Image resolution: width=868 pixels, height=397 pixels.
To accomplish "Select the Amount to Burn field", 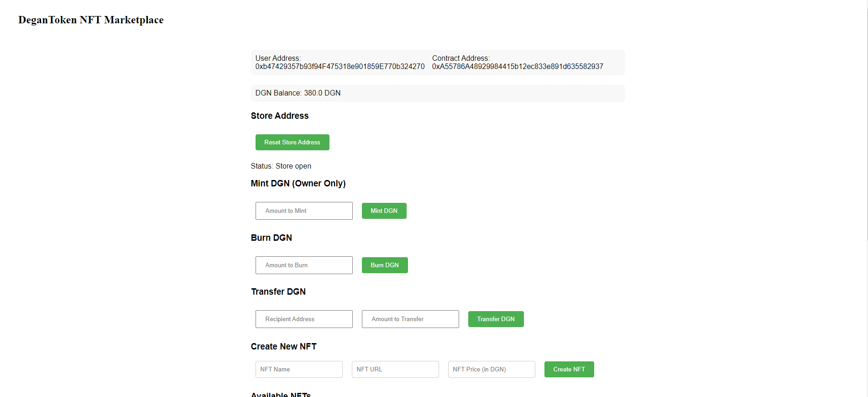I will click(303, 265).
